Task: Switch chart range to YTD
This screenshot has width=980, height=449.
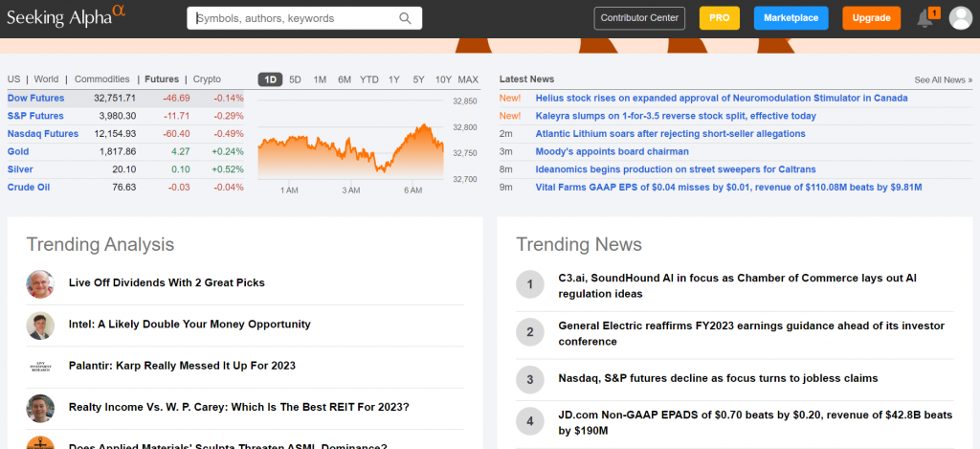Action: 368,79
